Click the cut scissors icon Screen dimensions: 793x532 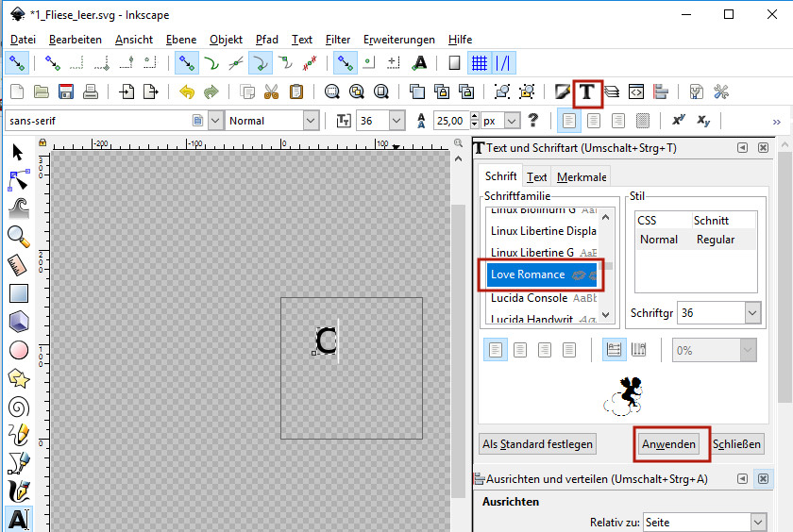[x=272, y=91]
